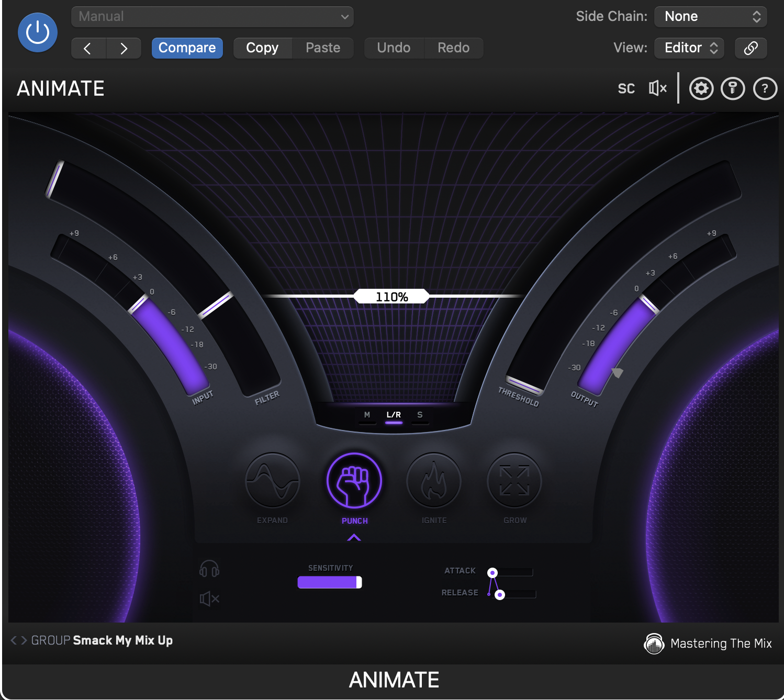Click the Filter arc handle
784x700 pixels.
pos(215,305)
